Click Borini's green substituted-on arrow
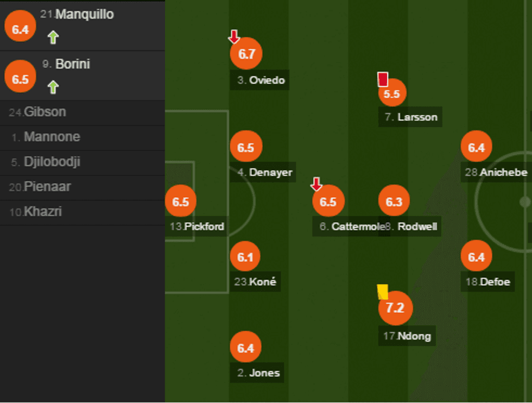 point(53,87)
